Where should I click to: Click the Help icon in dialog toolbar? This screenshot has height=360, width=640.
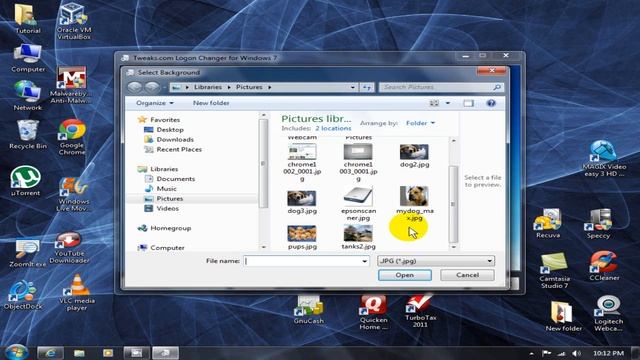pos(491,103)
